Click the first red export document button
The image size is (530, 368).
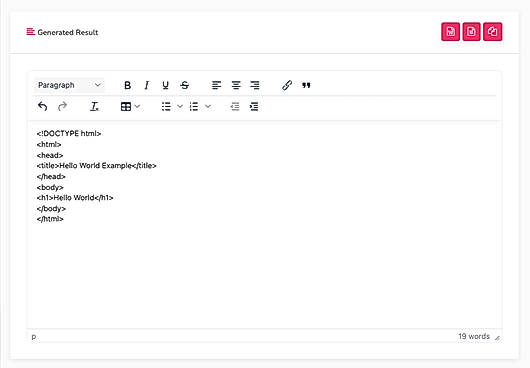pos(450,32)
